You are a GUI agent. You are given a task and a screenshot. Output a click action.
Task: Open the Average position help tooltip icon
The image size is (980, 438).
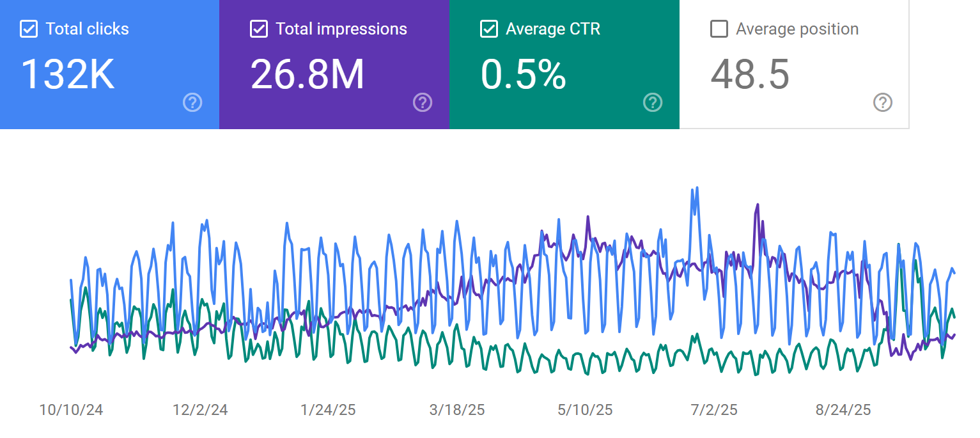tap(883, 102)
